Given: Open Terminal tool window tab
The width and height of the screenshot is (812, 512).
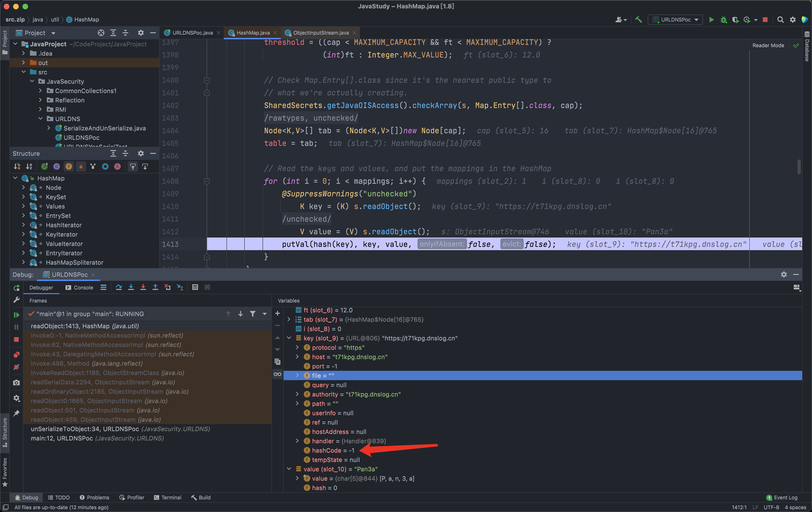Looking at the screenshot, I should coord(167,498).
